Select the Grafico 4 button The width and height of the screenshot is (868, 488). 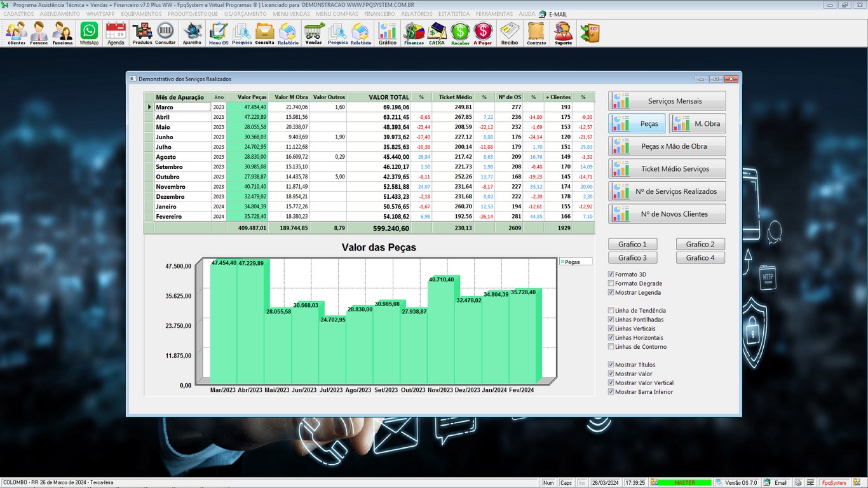pyautogui.click(x=700, y=258)
